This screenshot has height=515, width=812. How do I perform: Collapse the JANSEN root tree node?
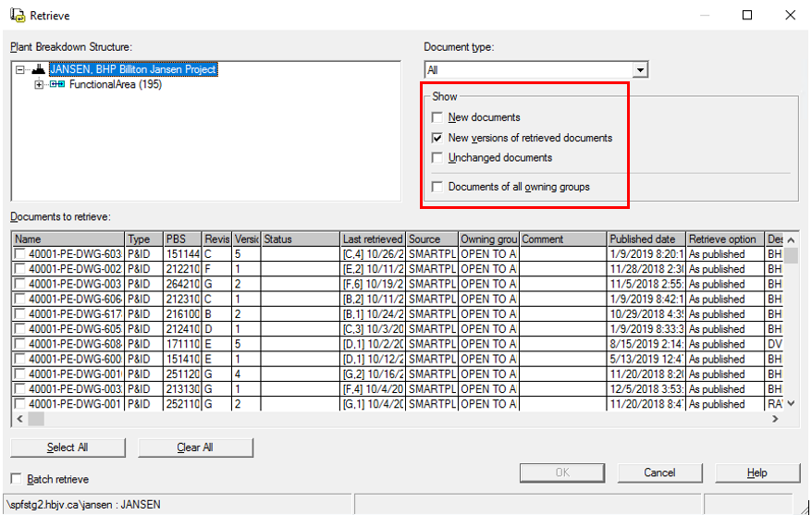point(21,69)
